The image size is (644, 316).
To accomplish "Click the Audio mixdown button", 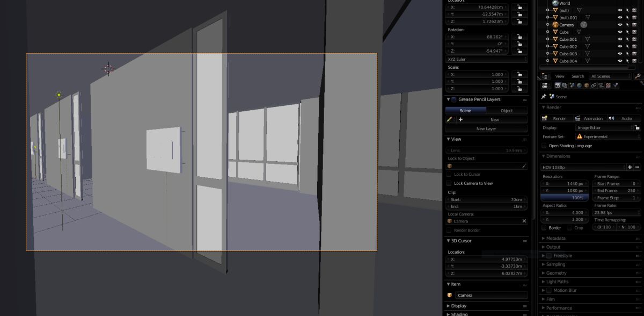I will [x=623, y=118].
